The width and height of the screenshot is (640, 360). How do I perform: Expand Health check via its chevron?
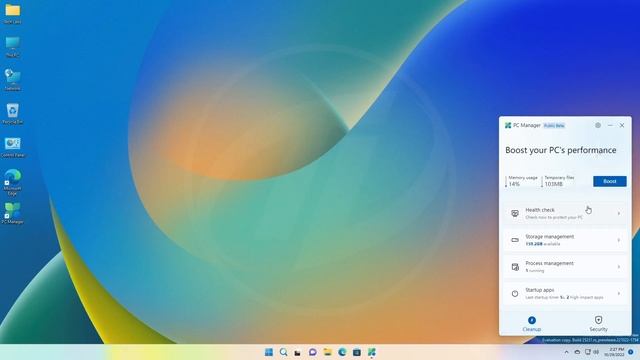(x=619, y=213)
